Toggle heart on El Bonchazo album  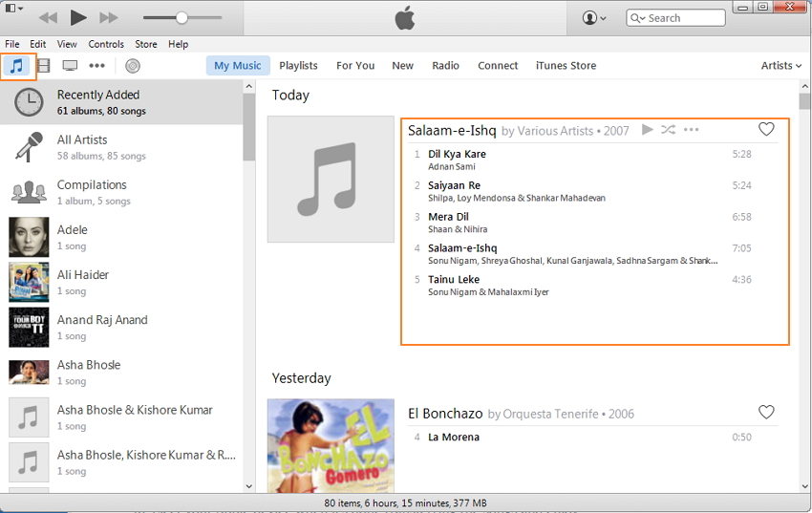(x=766, y=413)
